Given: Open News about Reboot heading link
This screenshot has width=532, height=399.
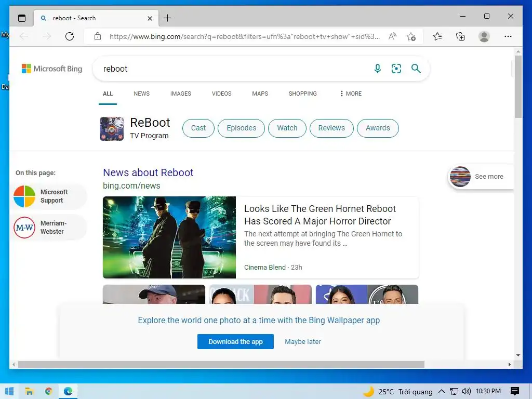Looking at the screenshot, I should tap(148, 172).
